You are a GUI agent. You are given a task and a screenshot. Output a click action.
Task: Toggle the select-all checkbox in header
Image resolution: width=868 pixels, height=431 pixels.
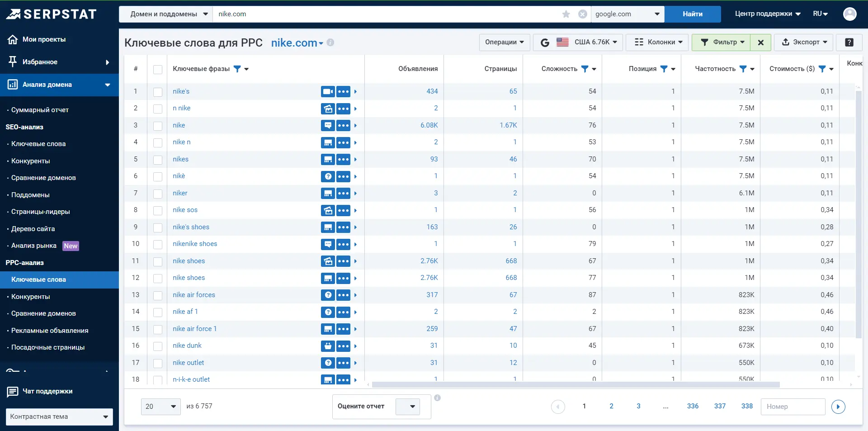point(158,69)
